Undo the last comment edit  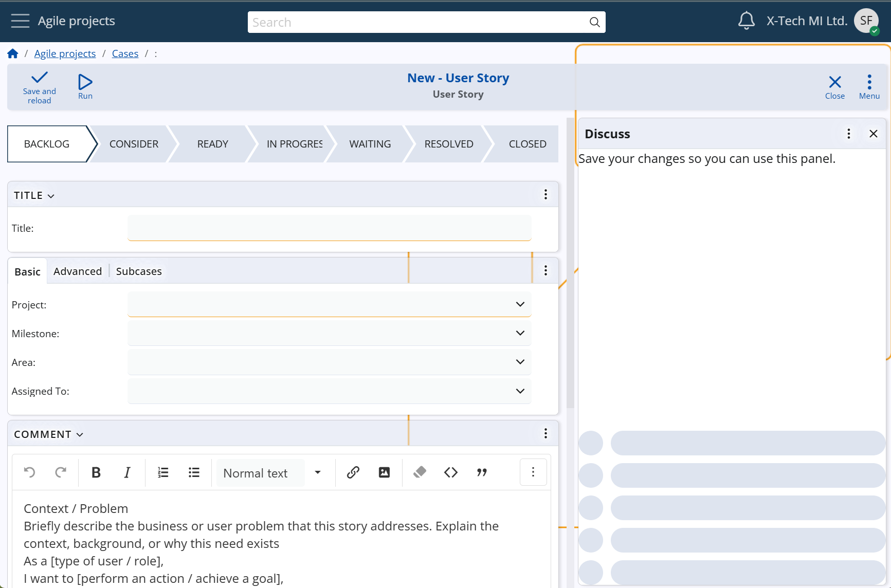[30, 472]
